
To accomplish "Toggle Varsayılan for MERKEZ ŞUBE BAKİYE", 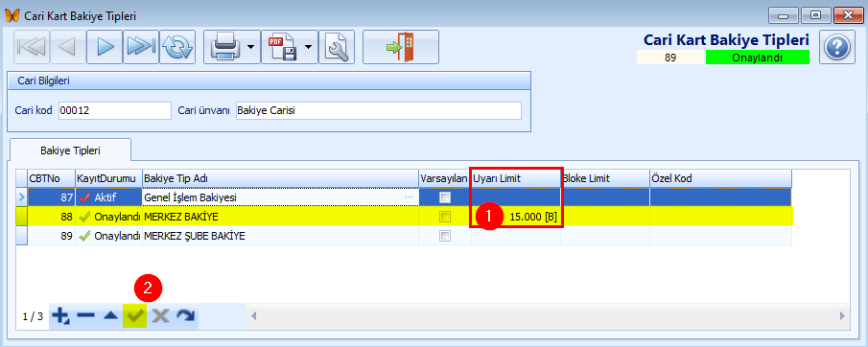I will tap(444, 236).
